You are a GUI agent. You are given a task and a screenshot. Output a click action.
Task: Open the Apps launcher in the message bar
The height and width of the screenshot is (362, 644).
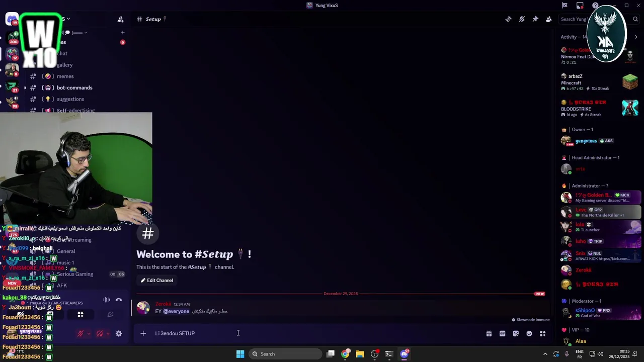click(x=542, y=333)
